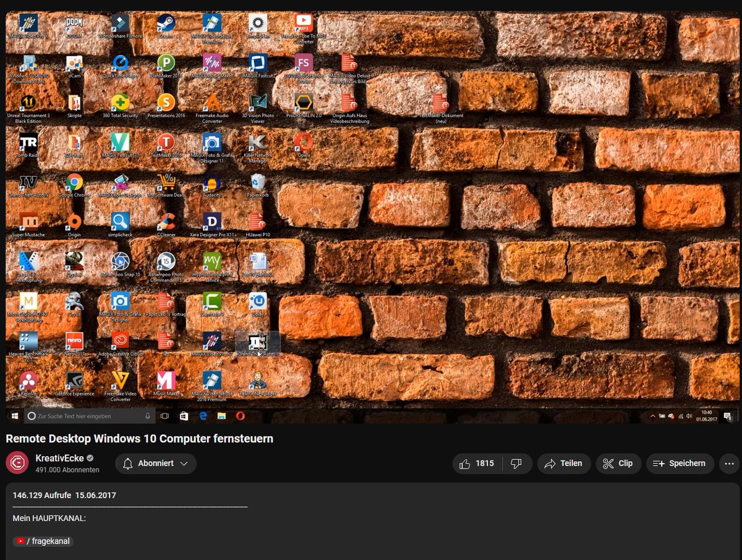The height and width of the screenshot is (560, 742).
Task: Open Xara Designer Pro X11 icon
Action: pyautogui.click(x=211, y=225)
